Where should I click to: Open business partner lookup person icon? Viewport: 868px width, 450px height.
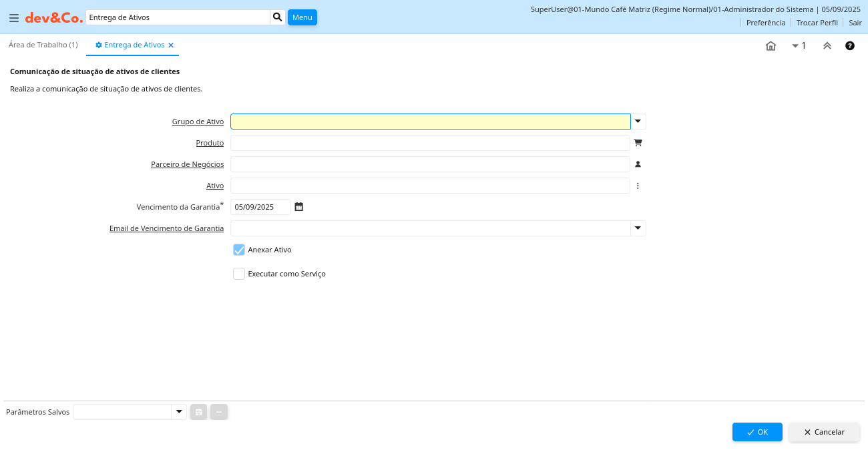(638, 164)
